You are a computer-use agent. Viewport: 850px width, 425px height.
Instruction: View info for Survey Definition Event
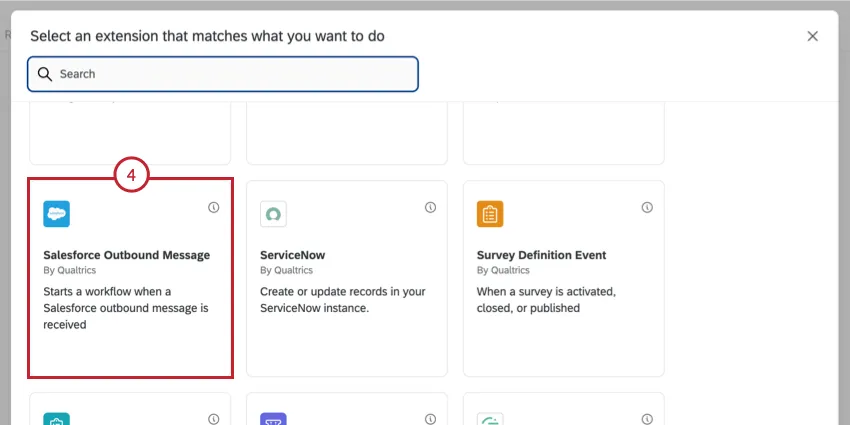point(647,208)
